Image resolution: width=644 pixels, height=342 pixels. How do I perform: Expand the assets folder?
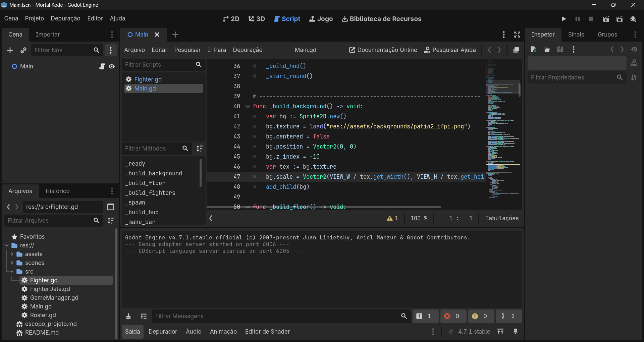(12, 254)
